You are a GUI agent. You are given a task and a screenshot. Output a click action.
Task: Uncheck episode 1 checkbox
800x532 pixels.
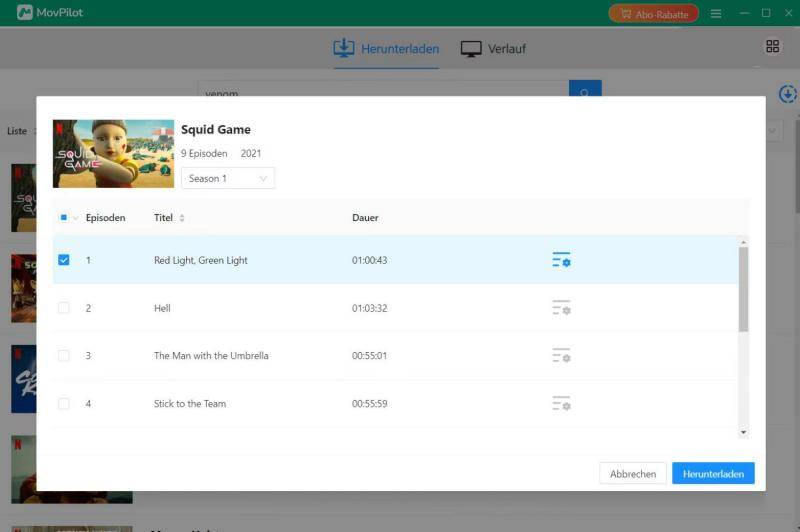pyautogui.click(x=64, y=260)
